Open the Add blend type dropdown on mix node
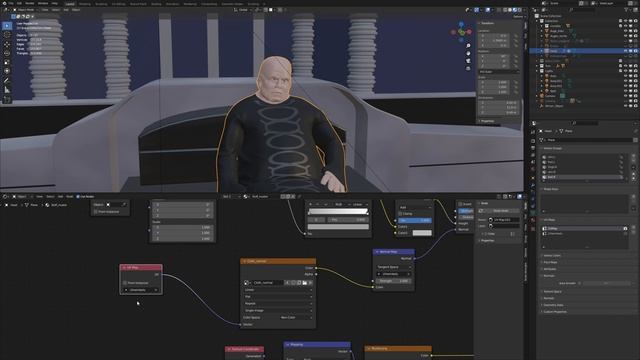Image resolution: width=640 pixels, height=360 pixels. [x=415, y=207]
